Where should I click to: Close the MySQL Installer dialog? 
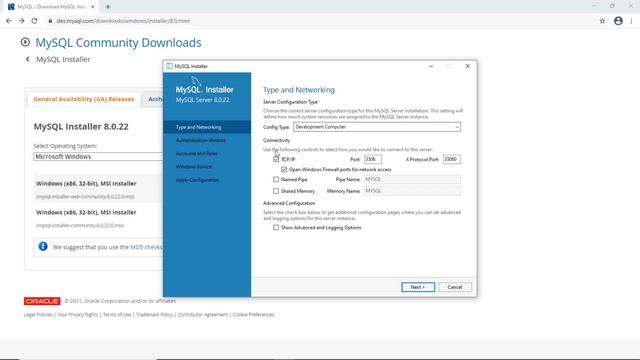(x=467, y=66)
